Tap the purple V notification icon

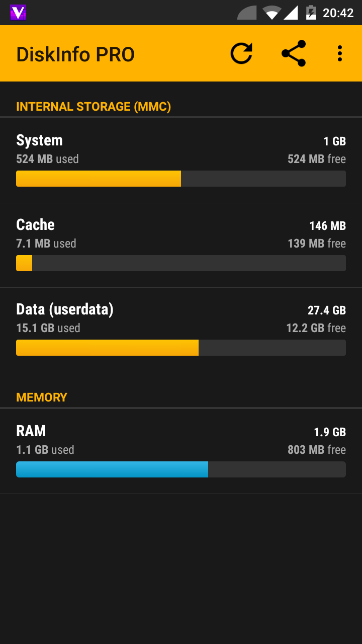18,13
